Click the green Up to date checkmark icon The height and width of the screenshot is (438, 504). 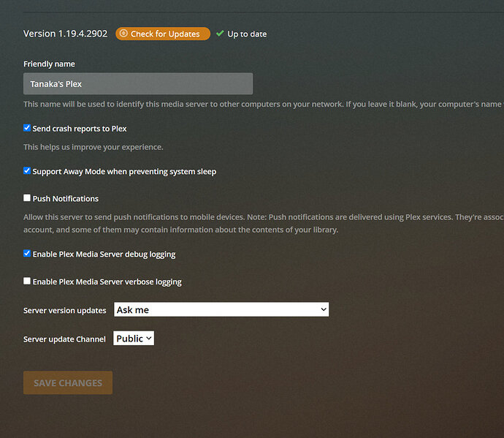click(x=220, y=34)
